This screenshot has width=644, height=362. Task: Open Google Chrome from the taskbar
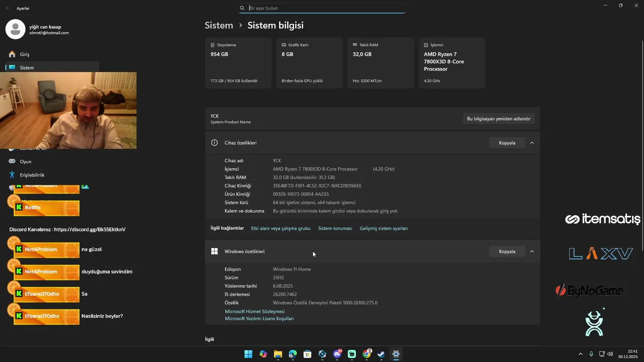[x=367, y=354]
